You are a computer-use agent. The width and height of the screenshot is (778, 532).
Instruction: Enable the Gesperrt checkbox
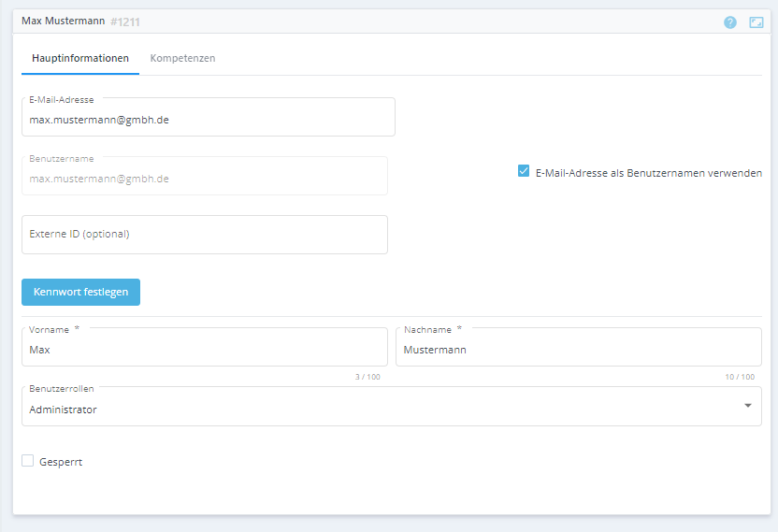pyautogui.click(x=28, y=461)
